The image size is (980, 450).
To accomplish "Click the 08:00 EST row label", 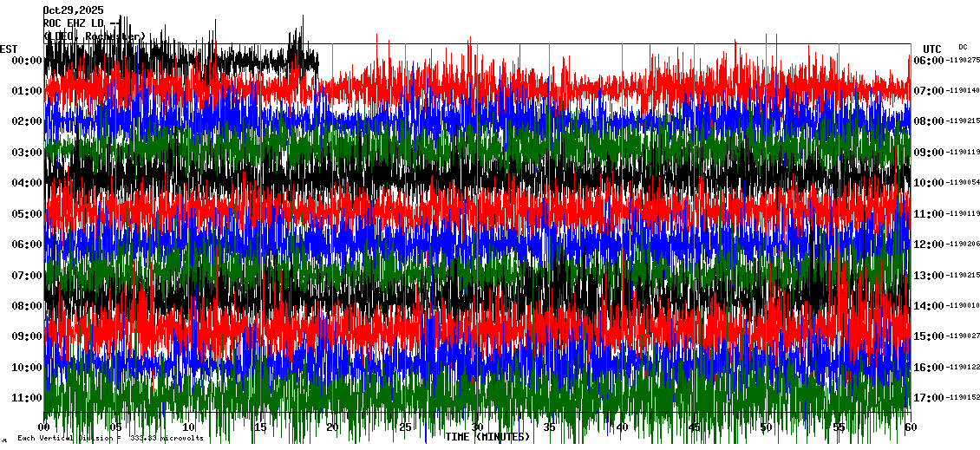I will tap(27, 306).
